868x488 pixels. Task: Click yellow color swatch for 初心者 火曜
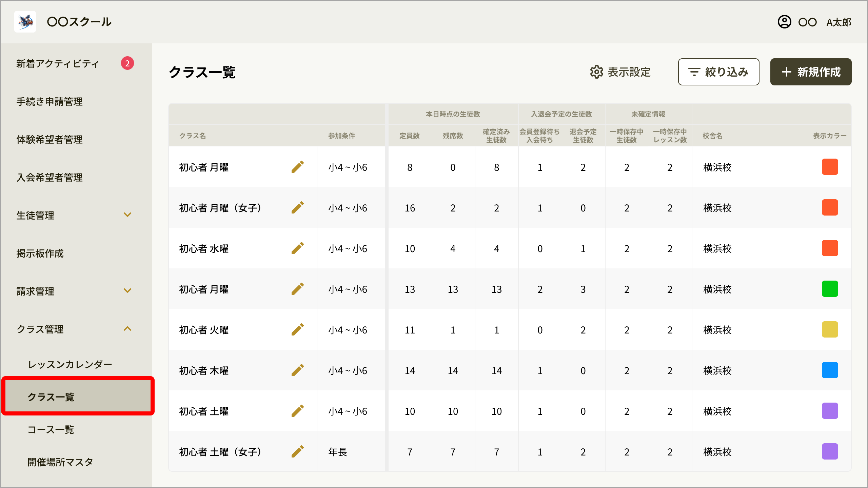[830, 329]
